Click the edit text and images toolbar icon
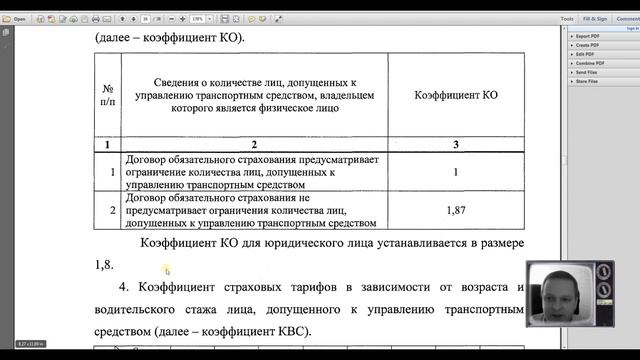The width and height of the screenshot is (640, 360). point(62,19)
